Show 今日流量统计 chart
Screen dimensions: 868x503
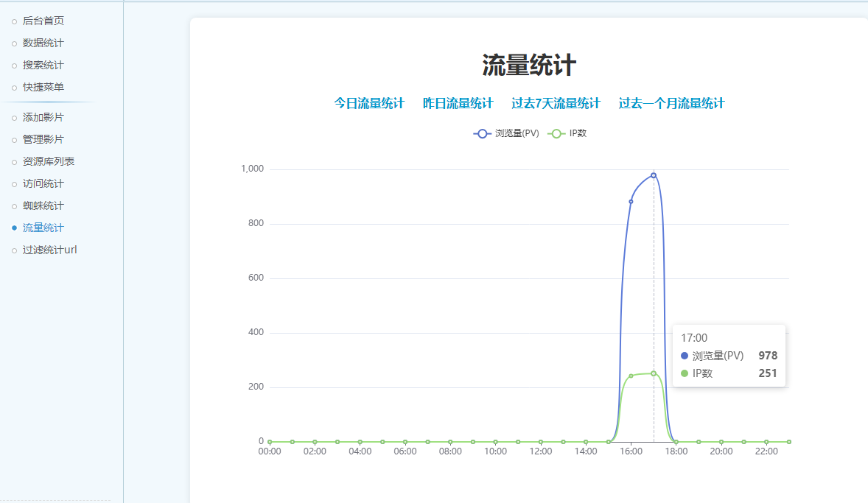[369, 103]
